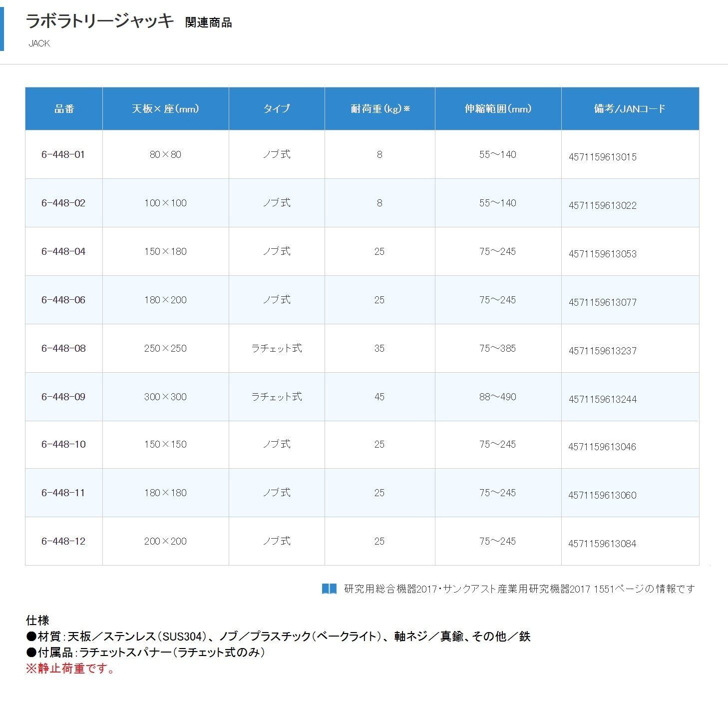Select JAN code 4571159613053
The width and height of the screenshot is (728, 706).
click(603, 254)
